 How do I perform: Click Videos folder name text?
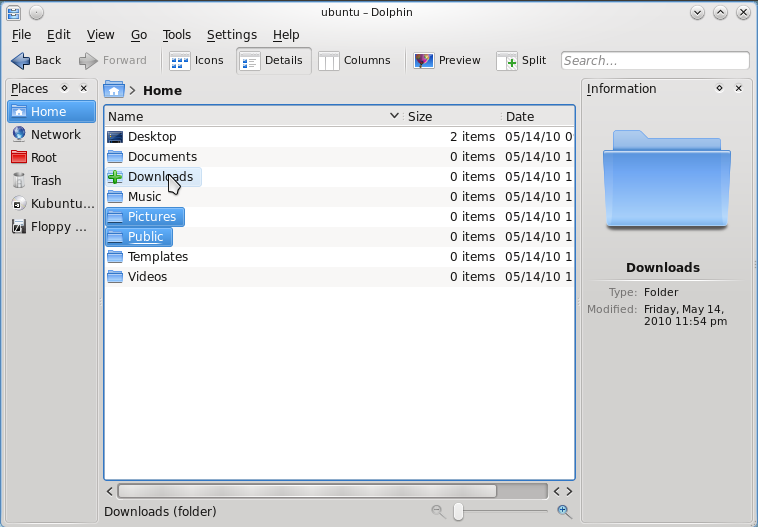click(147, 277)
